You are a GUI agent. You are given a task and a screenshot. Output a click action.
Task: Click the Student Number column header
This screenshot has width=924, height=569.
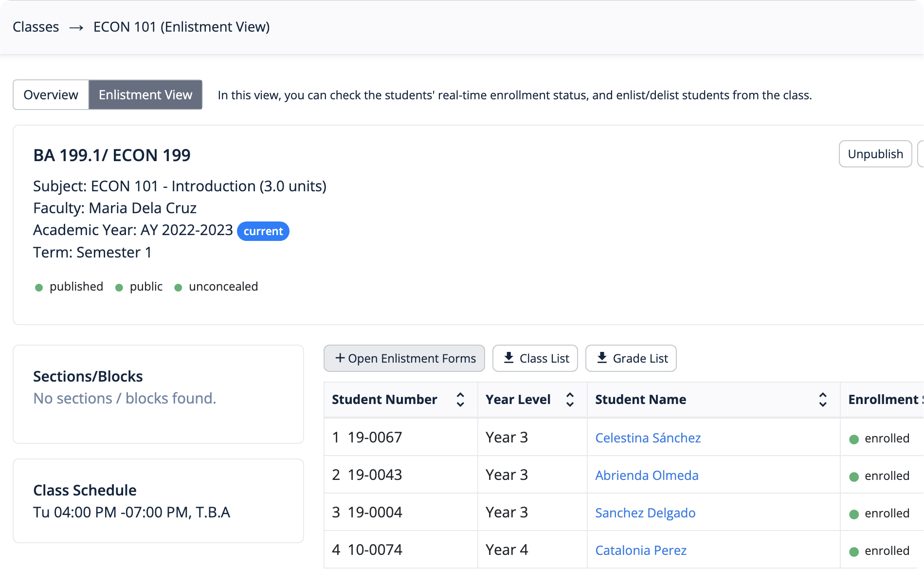pos(384,400)
